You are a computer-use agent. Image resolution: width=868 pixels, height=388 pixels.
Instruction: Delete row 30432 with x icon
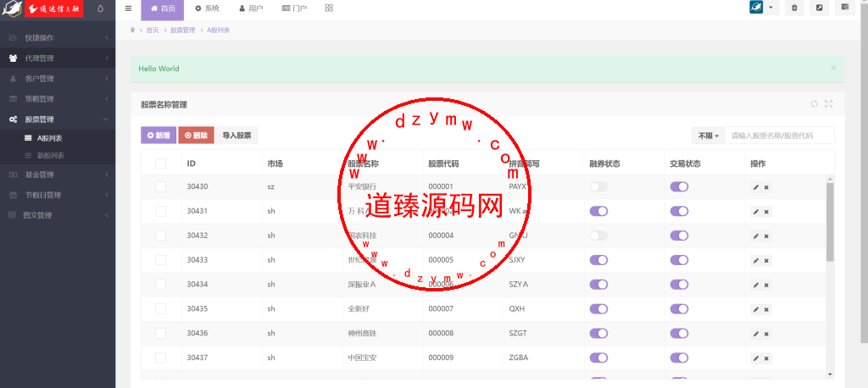click(x=766, y=236)
